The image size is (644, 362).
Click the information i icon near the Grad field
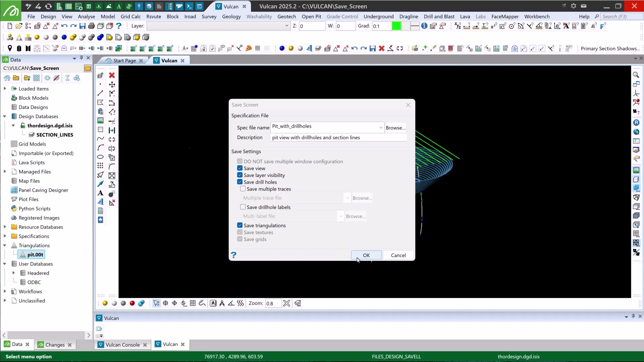click(x=424, y=26)
